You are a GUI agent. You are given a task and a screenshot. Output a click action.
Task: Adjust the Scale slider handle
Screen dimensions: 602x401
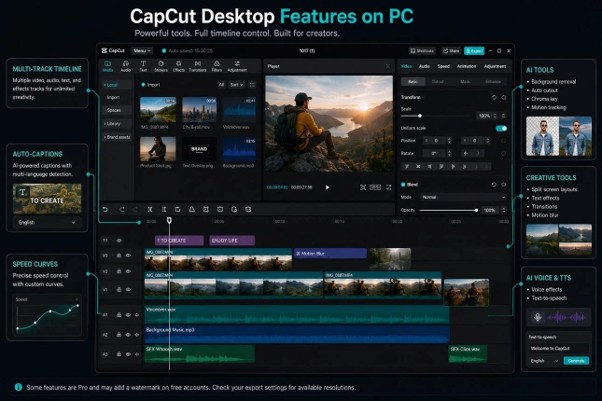coord(420,116)
